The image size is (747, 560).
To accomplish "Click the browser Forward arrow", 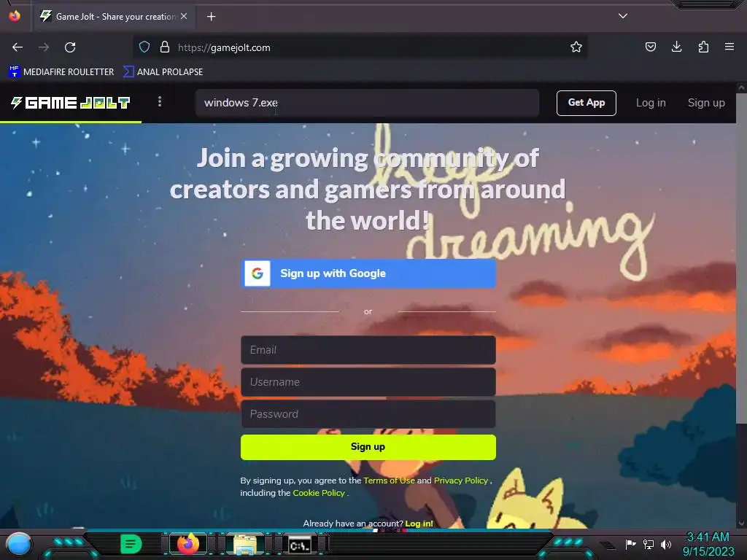I will [44, 47].
